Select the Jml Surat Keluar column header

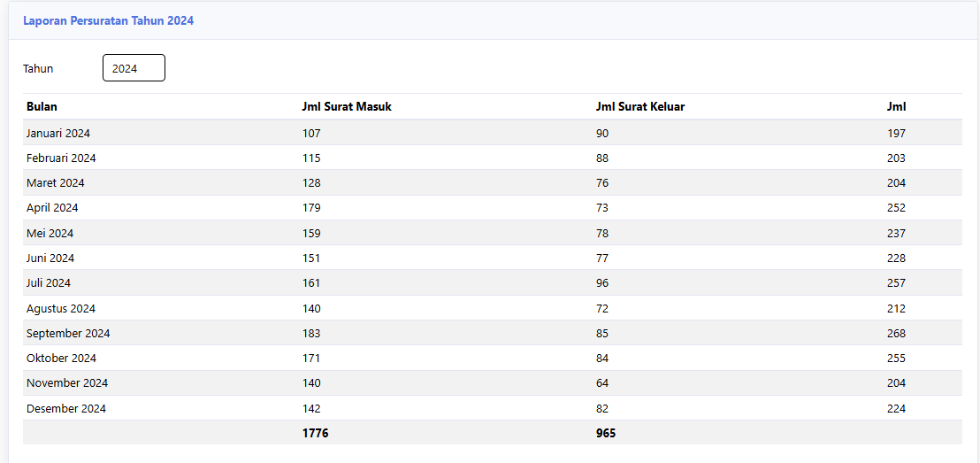click(640, 107)
